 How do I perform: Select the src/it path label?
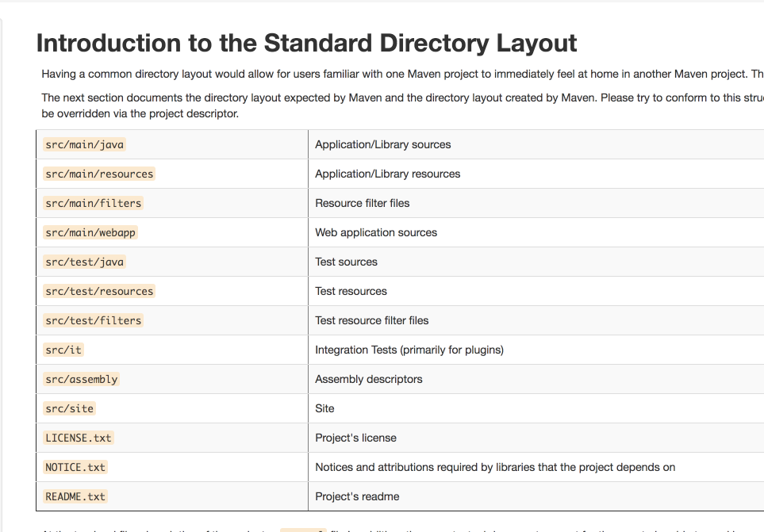(63, 350)
